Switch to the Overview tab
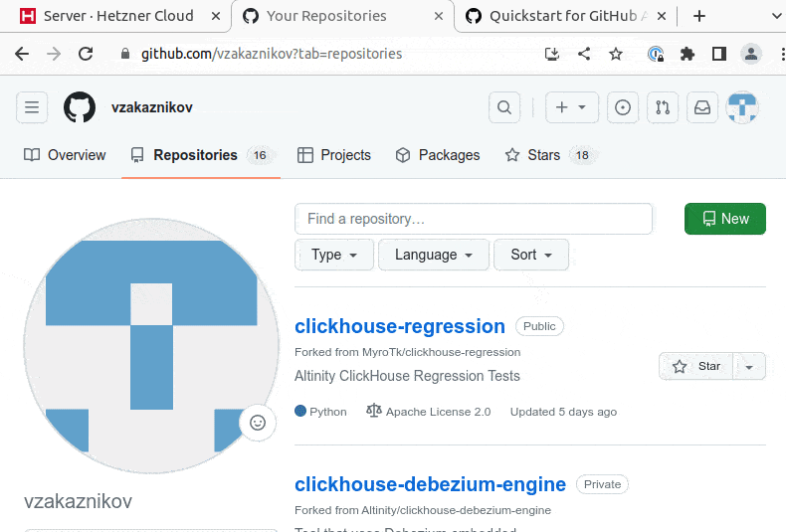The image size is (786, 532). (65, 155)
